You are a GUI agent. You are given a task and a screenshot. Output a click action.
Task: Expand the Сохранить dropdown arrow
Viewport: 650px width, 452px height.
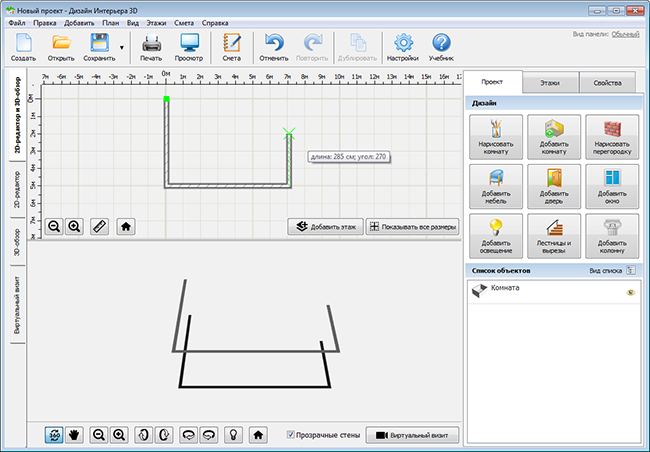tap(122, 48)
